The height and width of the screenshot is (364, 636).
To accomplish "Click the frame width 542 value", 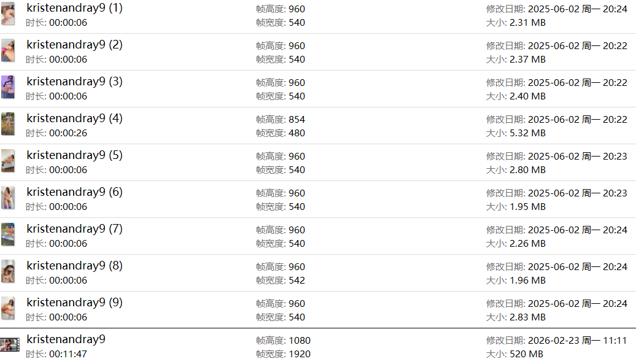I will coord(297,281).
